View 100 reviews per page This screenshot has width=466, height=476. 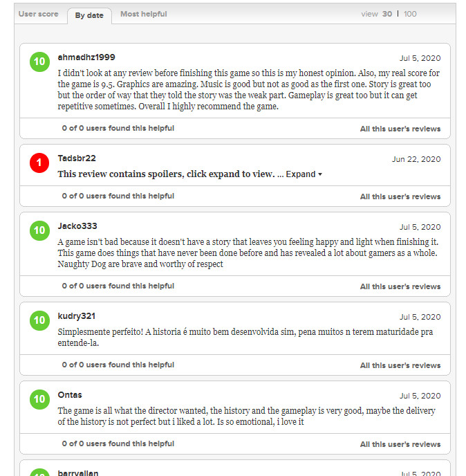pyautogui.click(x=410, y=14)
